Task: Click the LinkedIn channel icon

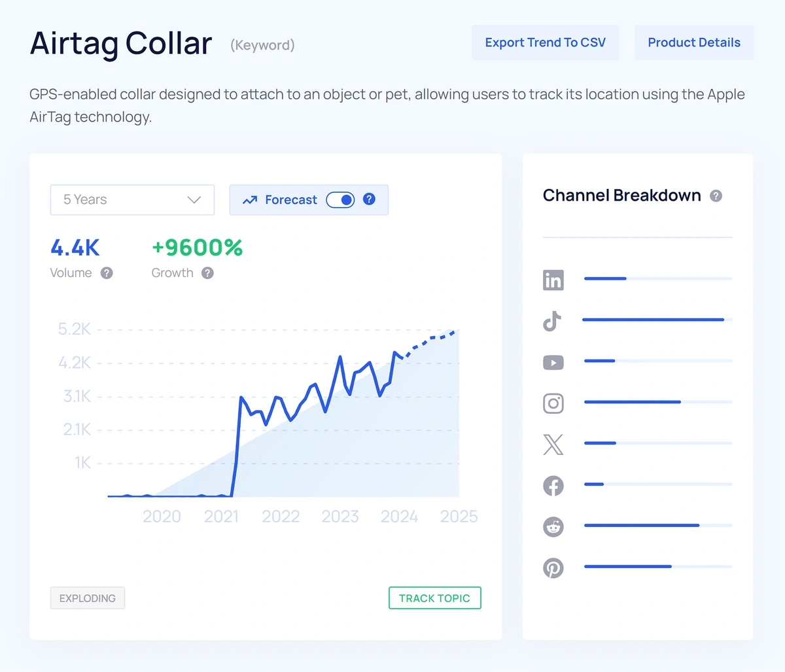Action: click(553, 280)
